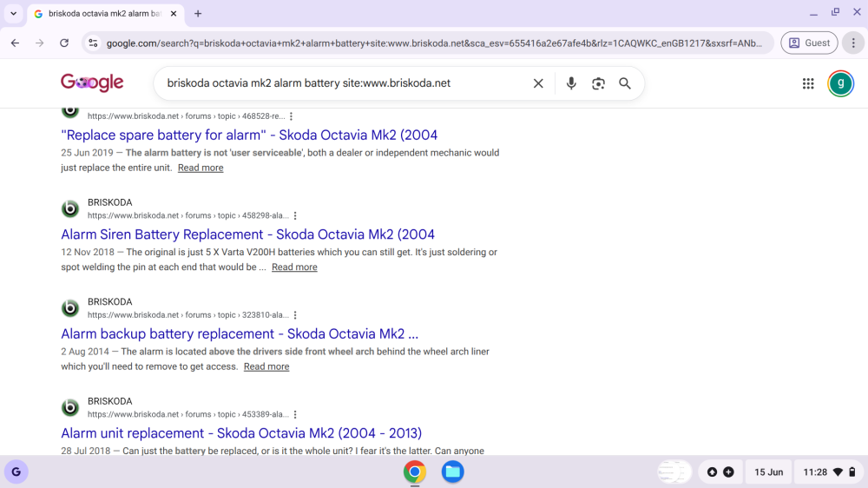The height and width of the screenshot is (488, 868).
Task: Open "Replace spare battery for alarm" result
Action: pyautogui.click(x=249, y=135)
